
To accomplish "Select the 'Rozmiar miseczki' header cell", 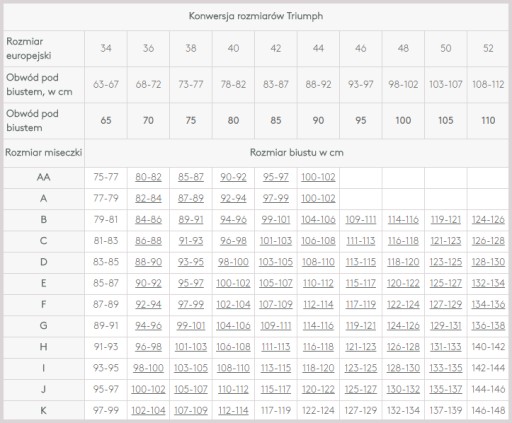I will (x=44, y=152).
